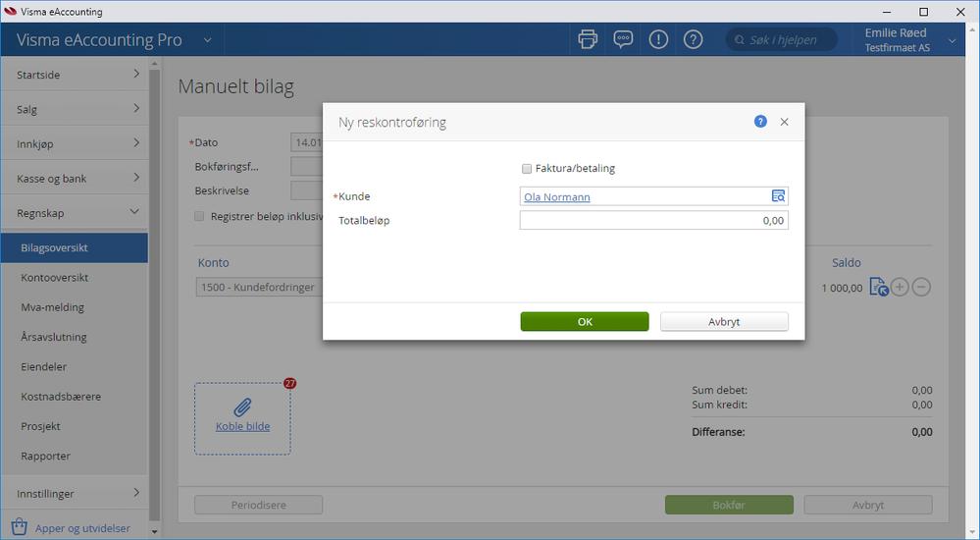Expand the Innkjøp menu
The height and width of the screenshot is (540, 980).
pyautogui.click(x=75, y=143)
